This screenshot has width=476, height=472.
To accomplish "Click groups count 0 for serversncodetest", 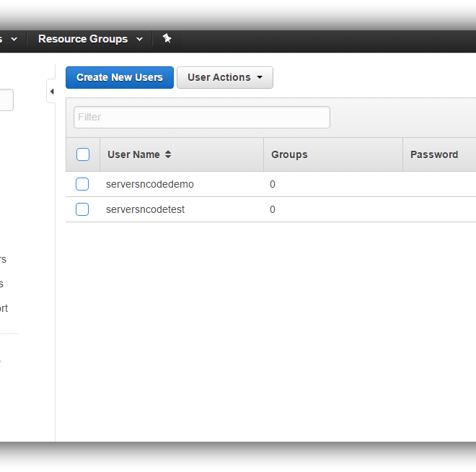I will 273,209.
